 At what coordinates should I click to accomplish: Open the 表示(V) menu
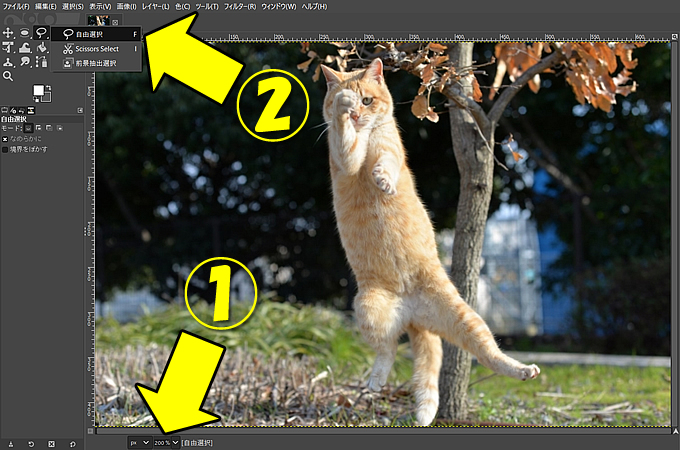click(100, 7)
